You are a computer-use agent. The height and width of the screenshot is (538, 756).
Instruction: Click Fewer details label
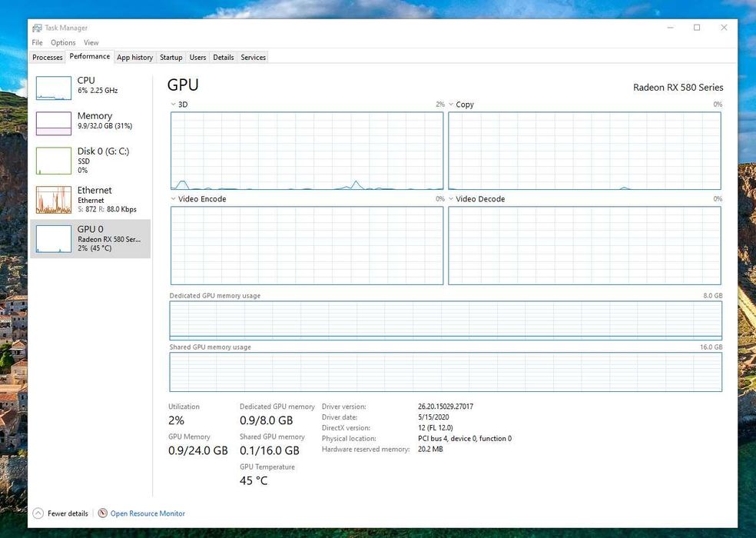(x=68, y=513)
